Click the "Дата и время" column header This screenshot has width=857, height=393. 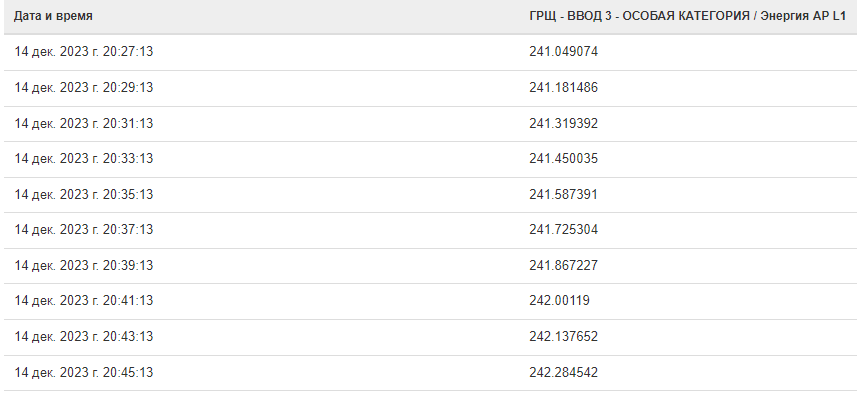53,16
